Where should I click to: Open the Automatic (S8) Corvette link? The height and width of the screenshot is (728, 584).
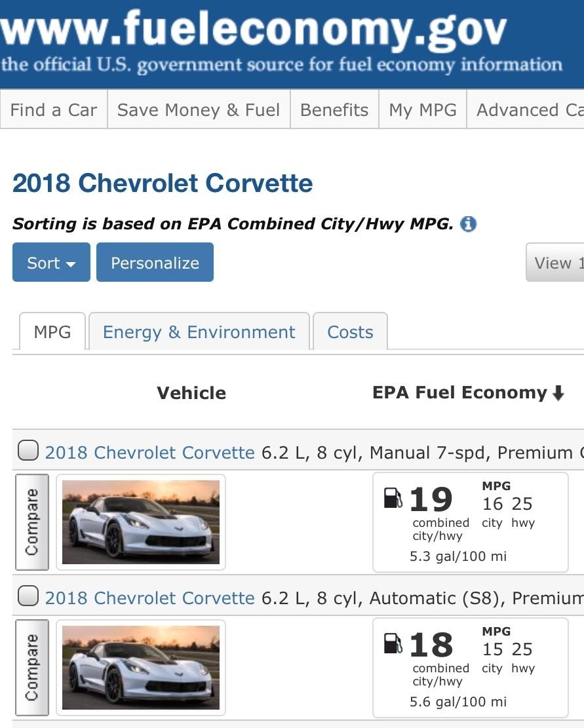tap(149, 598)
